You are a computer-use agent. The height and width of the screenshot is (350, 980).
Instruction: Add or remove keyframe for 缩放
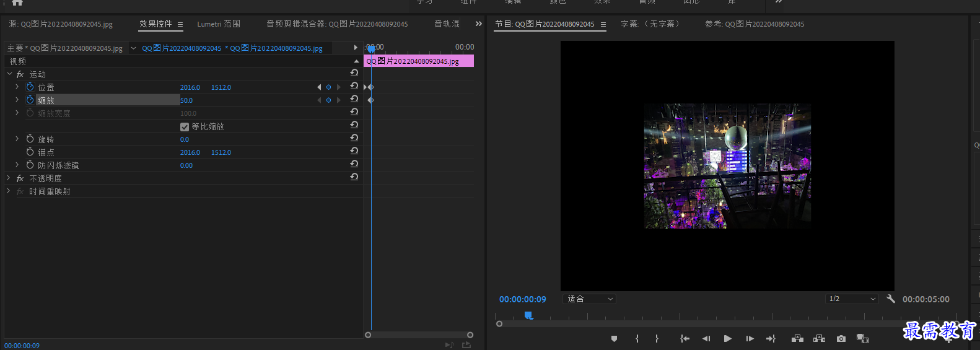pyautogui.click(x=328, y=100)
